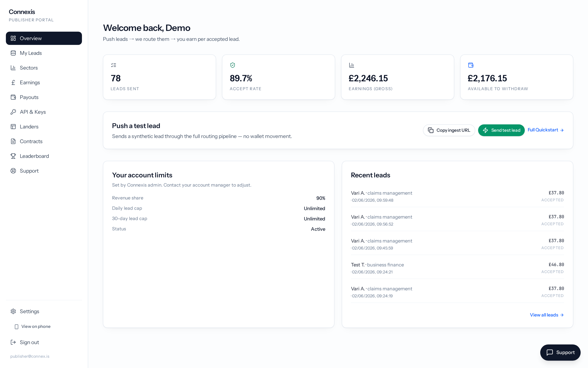The image size is (588, 368).
Task: Click the Settings gear icon
Action: click(13, 311)
